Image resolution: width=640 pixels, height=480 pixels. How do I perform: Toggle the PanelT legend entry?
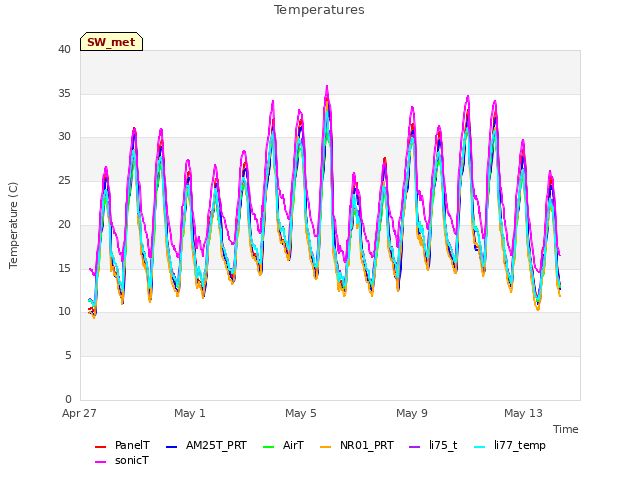pyautogui.click(x=122, y=445)
